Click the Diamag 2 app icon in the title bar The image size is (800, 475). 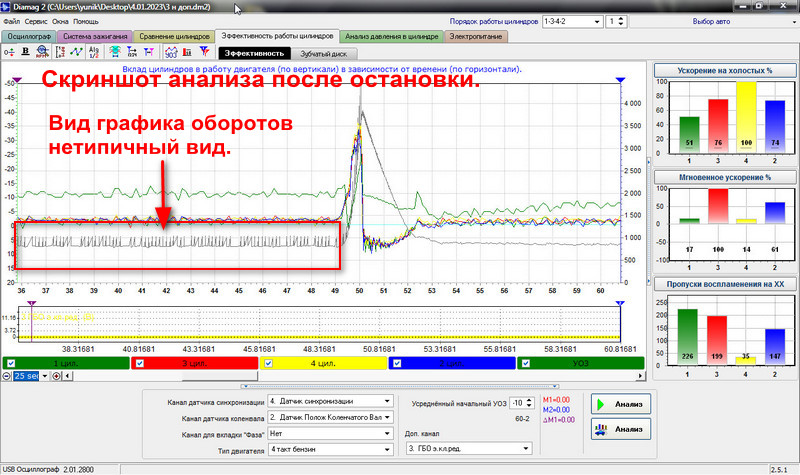coord(5,7)
